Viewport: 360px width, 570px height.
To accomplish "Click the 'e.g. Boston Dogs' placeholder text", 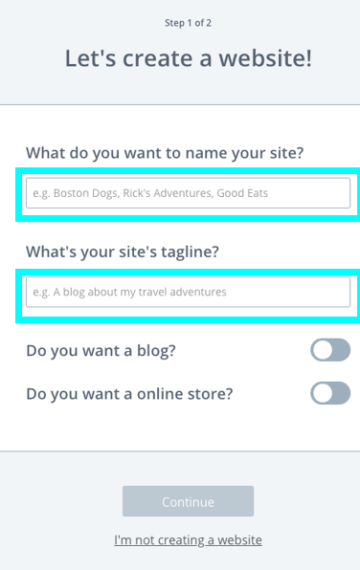I will pyautogui.click(x=76, y=193).
